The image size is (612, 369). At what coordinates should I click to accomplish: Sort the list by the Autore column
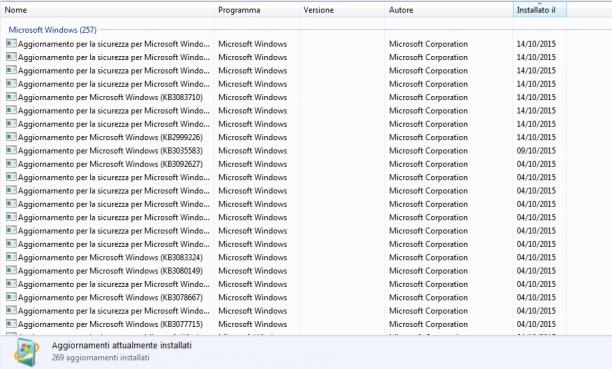tap(448, 10)
